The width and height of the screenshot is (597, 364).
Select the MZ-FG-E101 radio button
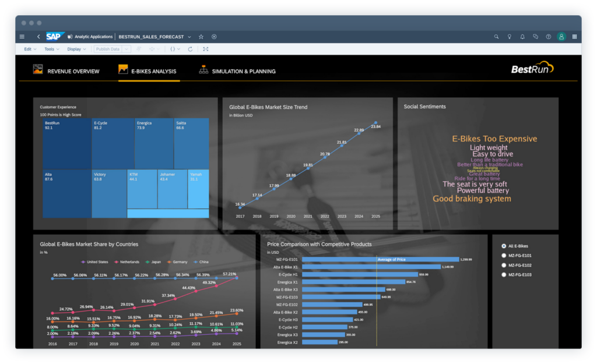[503, 255]
